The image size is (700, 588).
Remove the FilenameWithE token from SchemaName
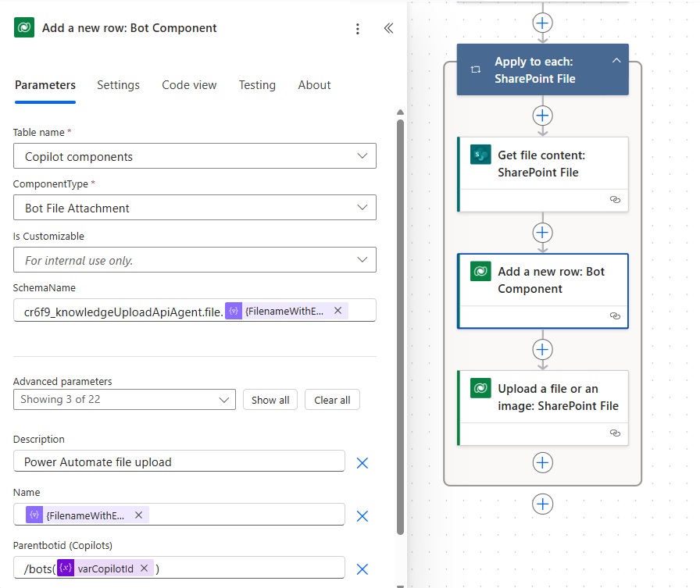tap(338, 311)
